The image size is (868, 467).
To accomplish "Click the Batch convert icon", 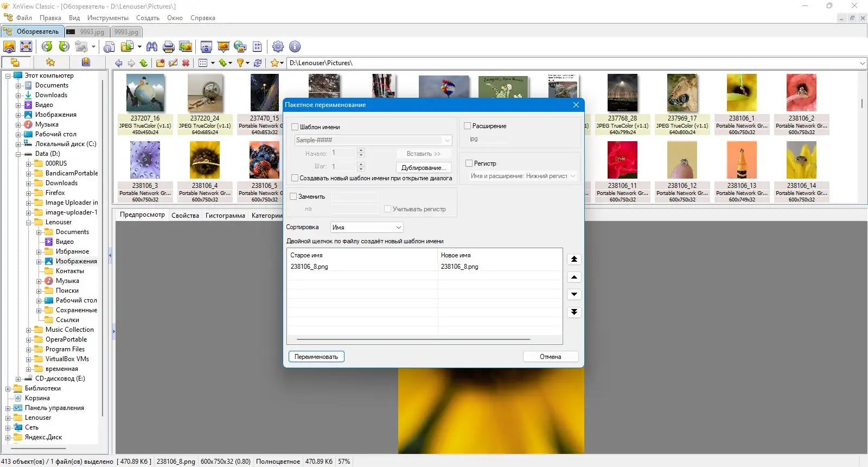I will (186, 47).
